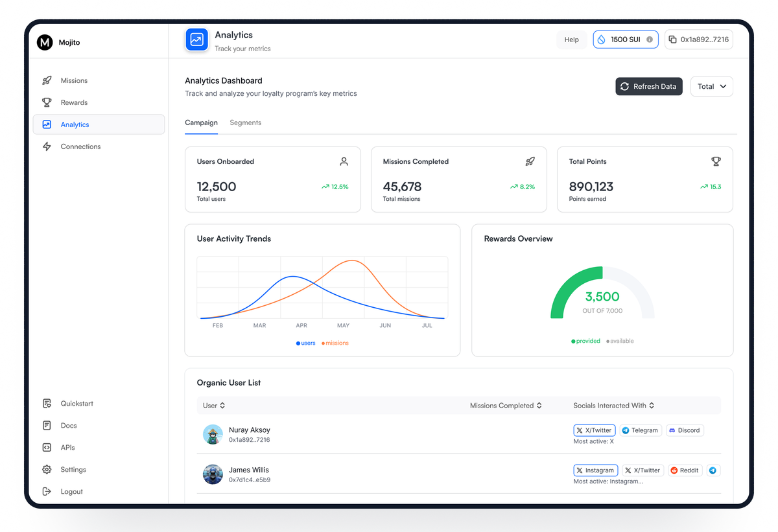
Task: Click the Settings gear icon in sidebar
Action: [x=47, y=469]
